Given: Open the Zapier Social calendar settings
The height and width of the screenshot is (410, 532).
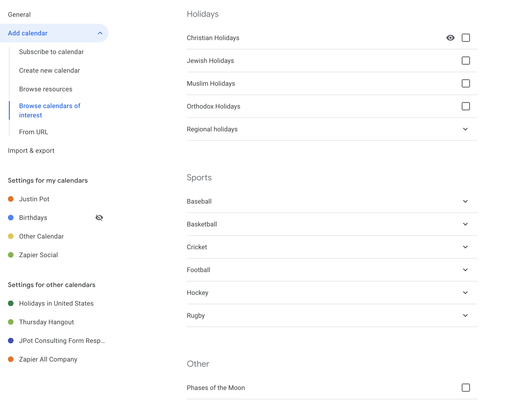Looking at the screenshot, I should tap(38, 255).
